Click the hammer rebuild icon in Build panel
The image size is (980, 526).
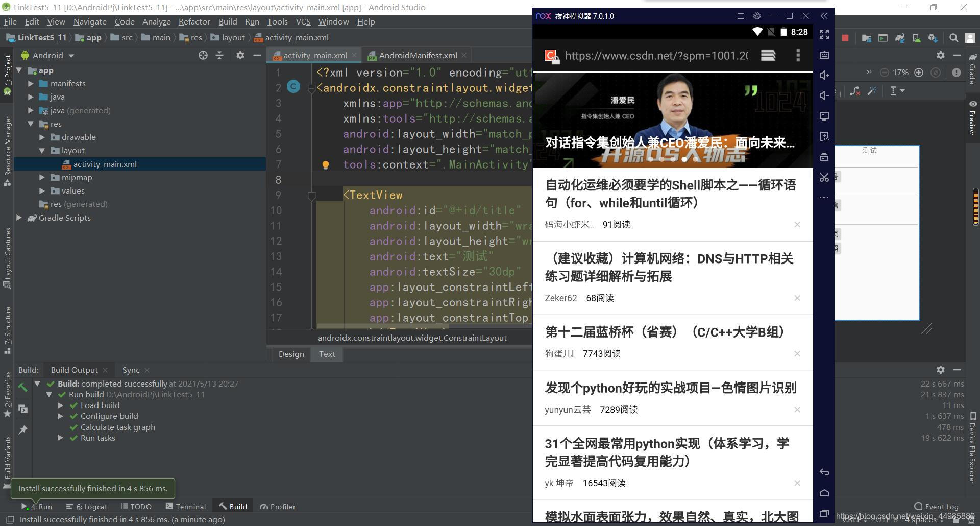coord(22,388)
